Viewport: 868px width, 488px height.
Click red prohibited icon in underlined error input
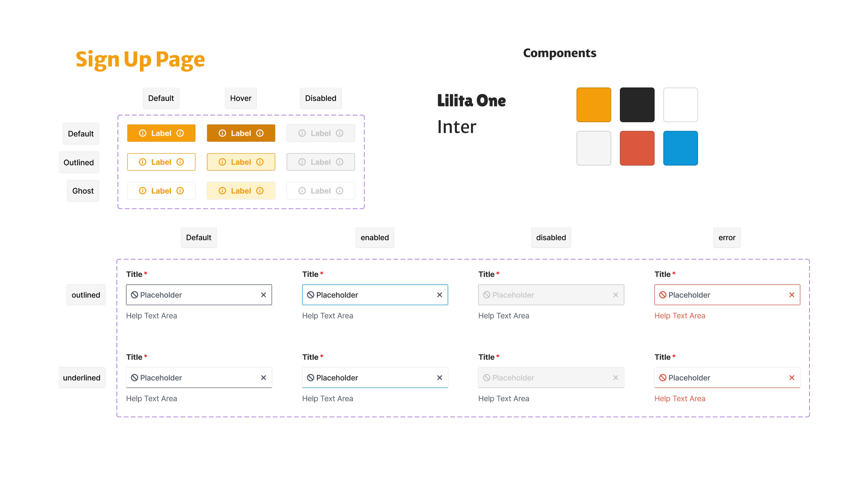click(662, 377)
